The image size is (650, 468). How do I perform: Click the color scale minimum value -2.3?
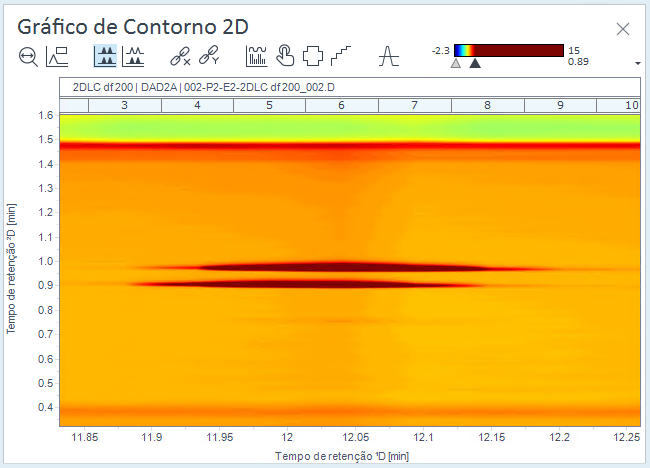click(x=440, y=51)
